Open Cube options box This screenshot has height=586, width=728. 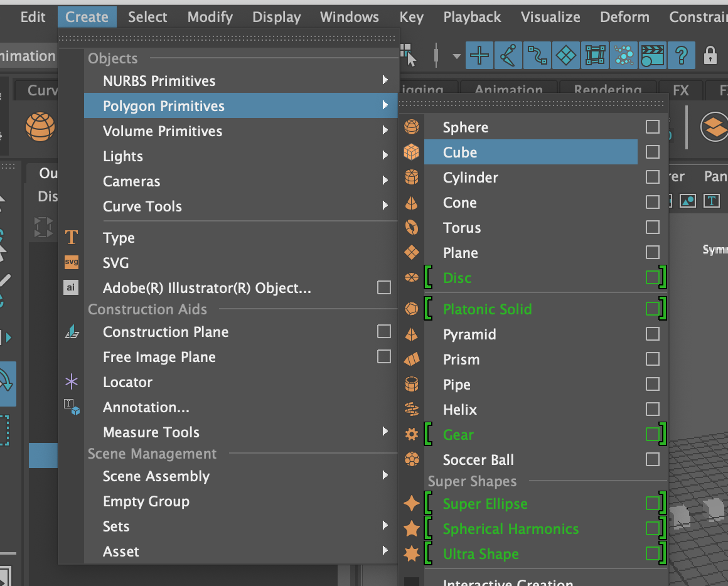tap(653, 152)
